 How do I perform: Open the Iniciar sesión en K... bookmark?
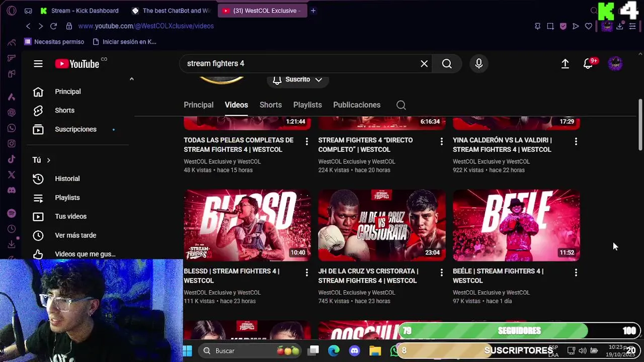pyautogui.click(x=124, y=42)
